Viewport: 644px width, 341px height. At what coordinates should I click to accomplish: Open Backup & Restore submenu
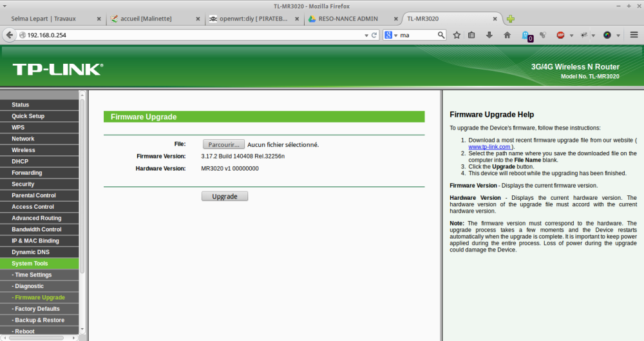[39, 320]
